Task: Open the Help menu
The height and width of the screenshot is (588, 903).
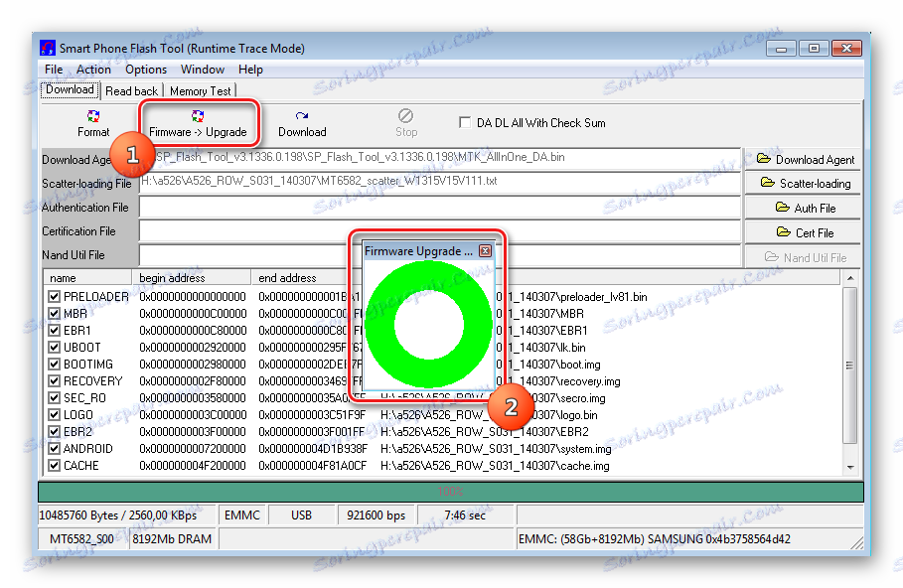Action: pos(250,70)
